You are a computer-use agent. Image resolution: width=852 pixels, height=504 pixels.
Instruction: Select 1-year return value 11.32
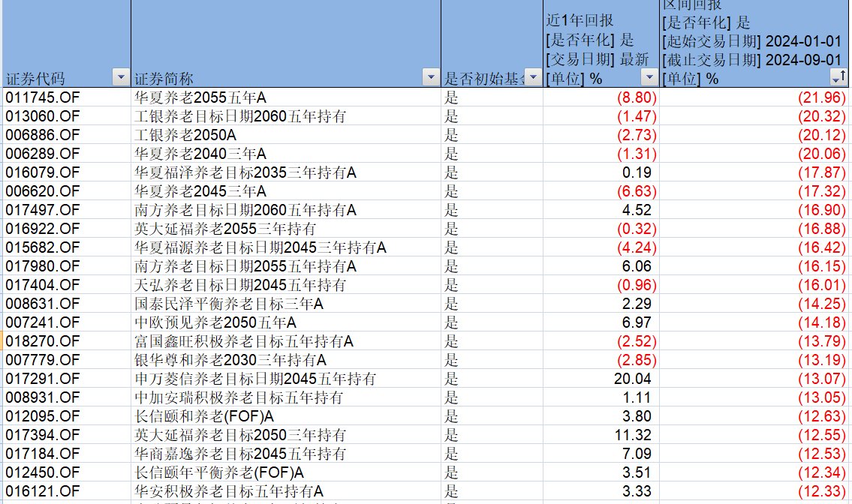[x=633, y=434]
